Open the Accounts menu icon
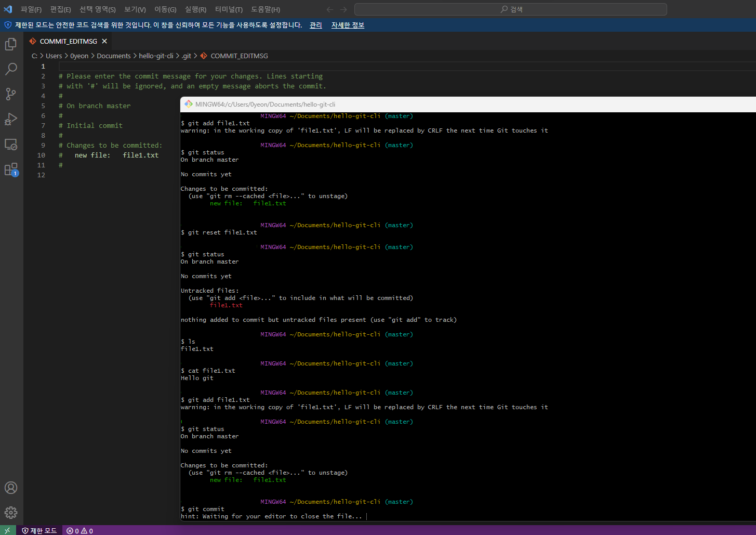The image size is (756, 535). tap(11, 488)
